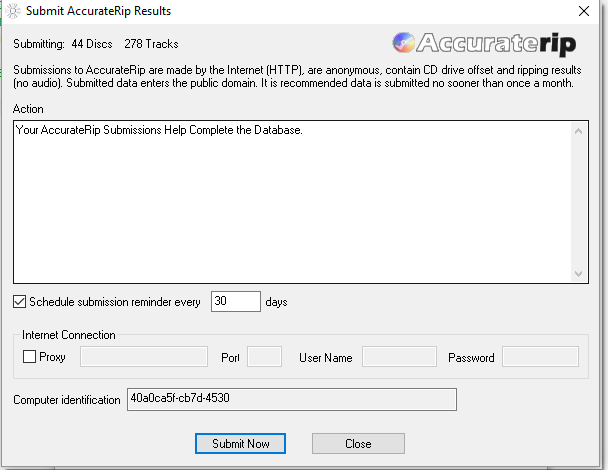Toggle the schedule submission reminder checkbox
Image resolution: width=608 pixels, height=470 pixels.
point(20,301)
